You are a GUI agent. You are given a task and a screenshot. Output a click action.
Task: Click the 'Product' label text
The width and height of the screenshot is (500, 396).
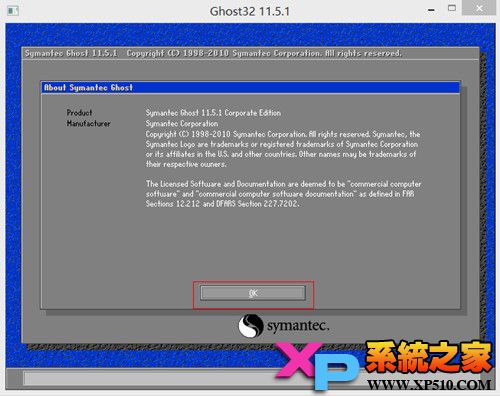pos(79,113)
